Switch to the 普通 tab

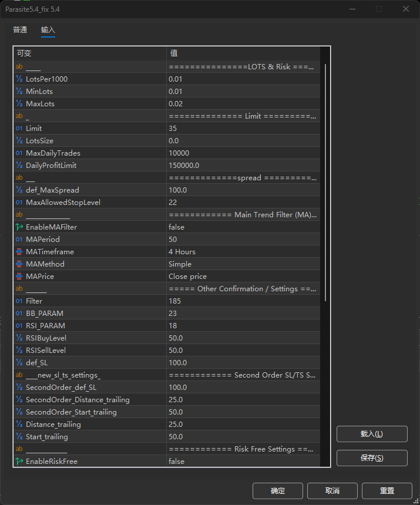[20, 30]
